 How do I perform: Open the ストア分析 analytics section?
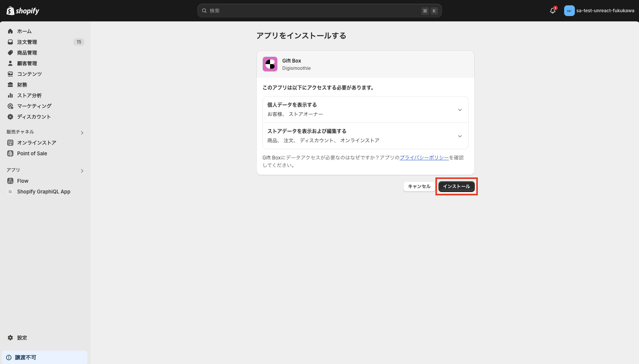click(29, 95)
